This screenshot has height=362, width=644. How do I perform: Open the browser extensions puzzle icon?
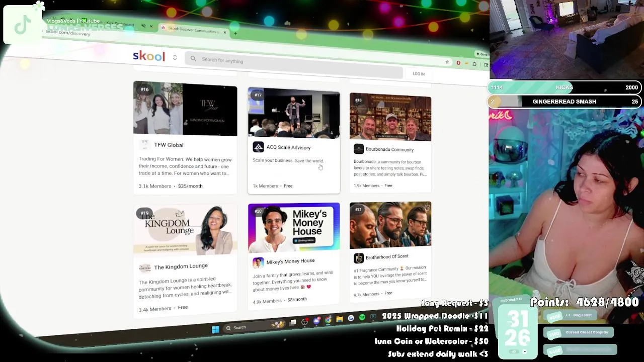coord(474,64)
